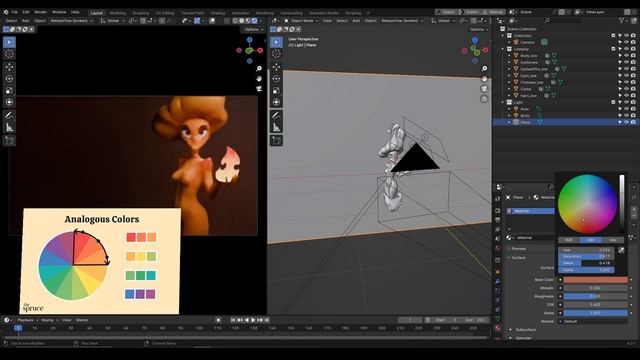Viewport: 640px width, 360px height.
Task: Open Global orientation dropdown in left viewport
Action: [113, 20]
